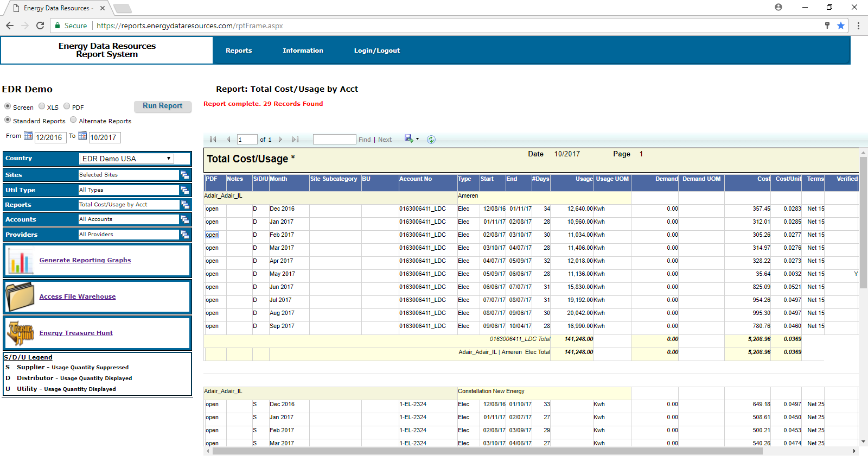Click the reporting graphs bar chart icon
Image resolution: width=868 pixels, height=467 pixels.
coord(21,261)
